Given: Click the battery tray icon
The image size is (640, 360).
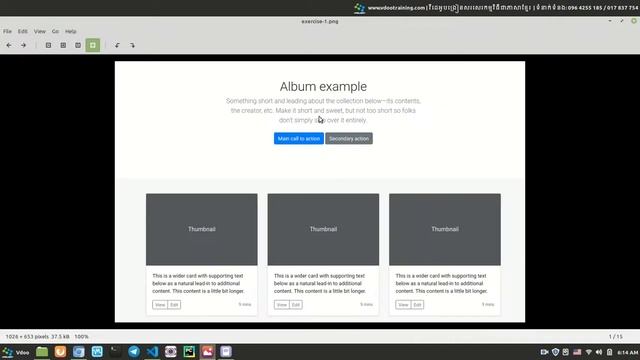Looking at the screenshot, I should [x=609, y=352].
